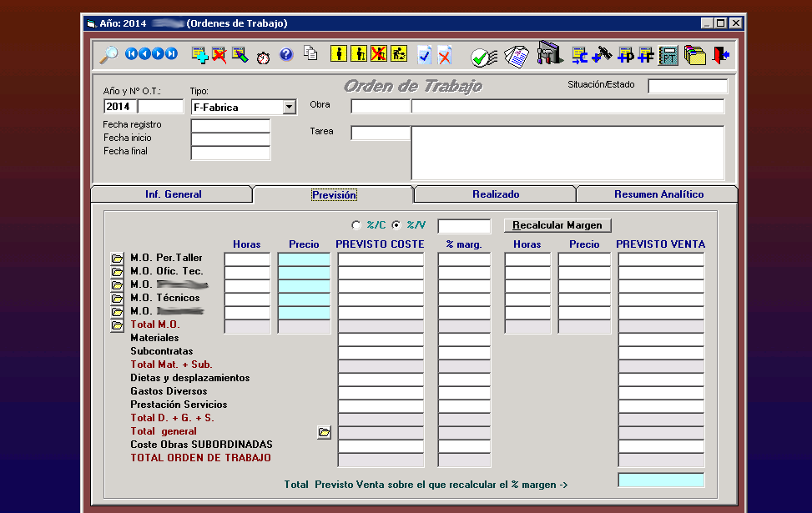The width and height of the screenshot is (812, 513).
Task: Open the magnifying glass search tool
Action: coord(108,55)
